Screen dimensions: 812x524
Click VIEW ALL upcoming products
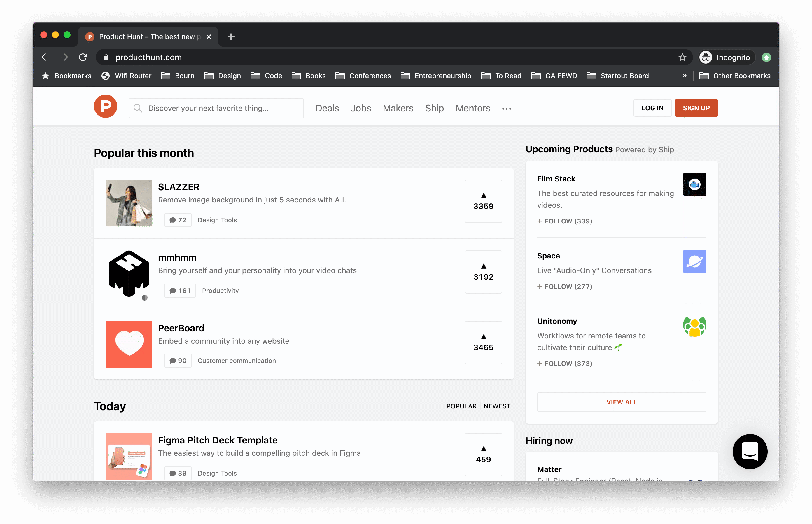[x=622, y=402]
